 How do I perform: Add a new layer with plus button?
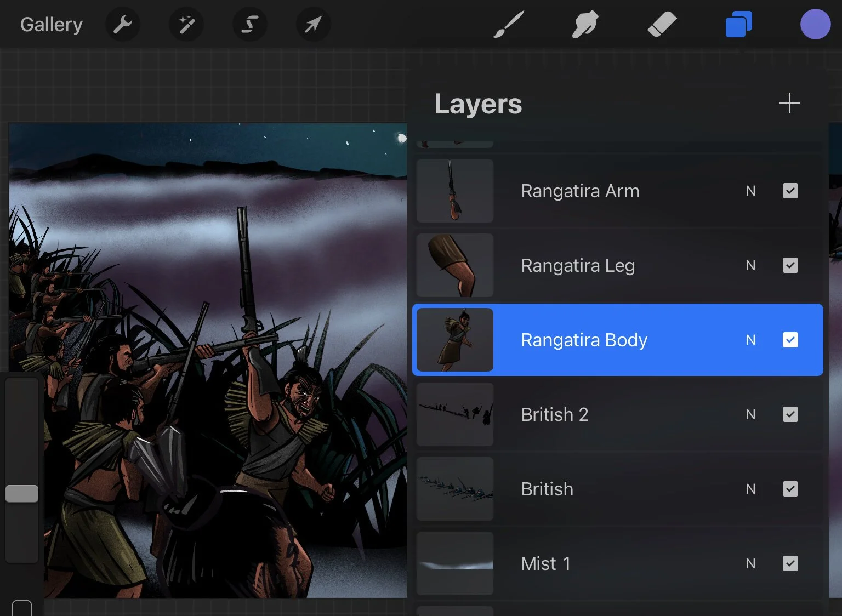789,103
